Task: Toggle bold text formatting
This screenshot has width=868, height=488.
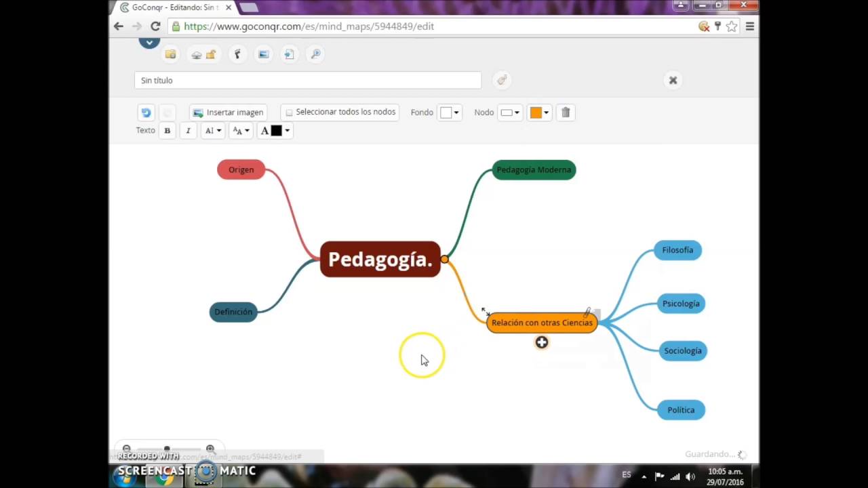Action: (167, 131)
